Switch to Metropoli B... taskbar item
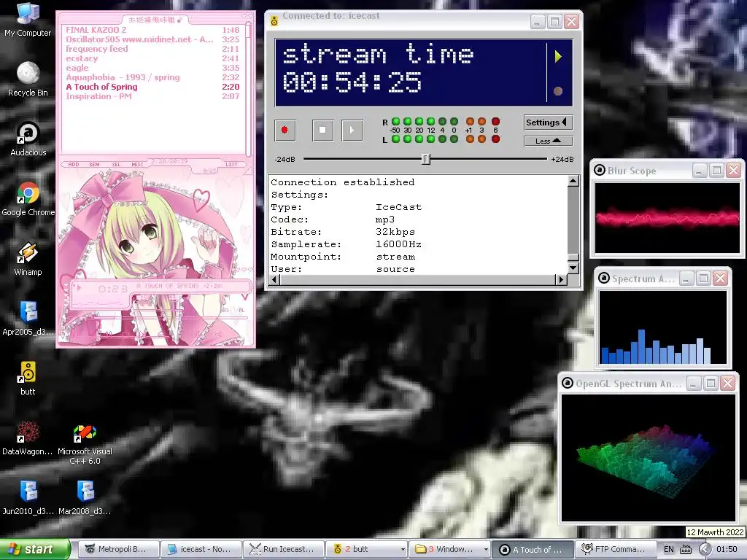 click(118, 549)
